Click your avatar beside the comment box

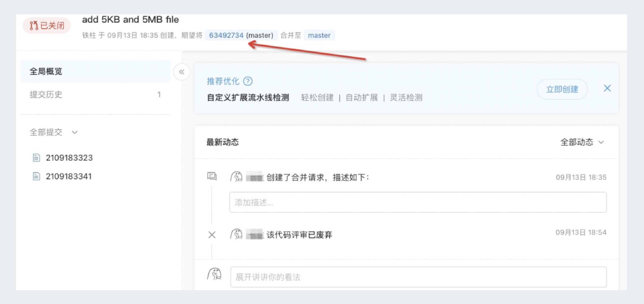(x=214, y=274)
